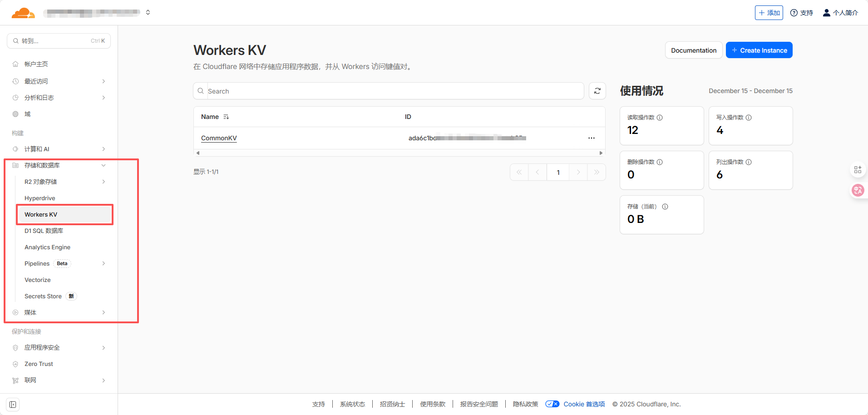Click the Cloudflare logo
Screen dimensions: 868x415
23,13
